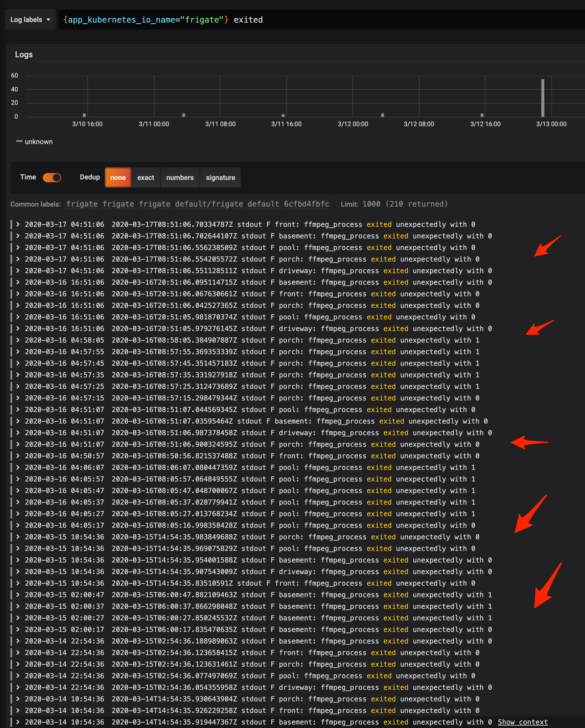This screenshot has height=728, width=585.
Task: Keep none selected as dedup mode
Action: pos(117,177)
